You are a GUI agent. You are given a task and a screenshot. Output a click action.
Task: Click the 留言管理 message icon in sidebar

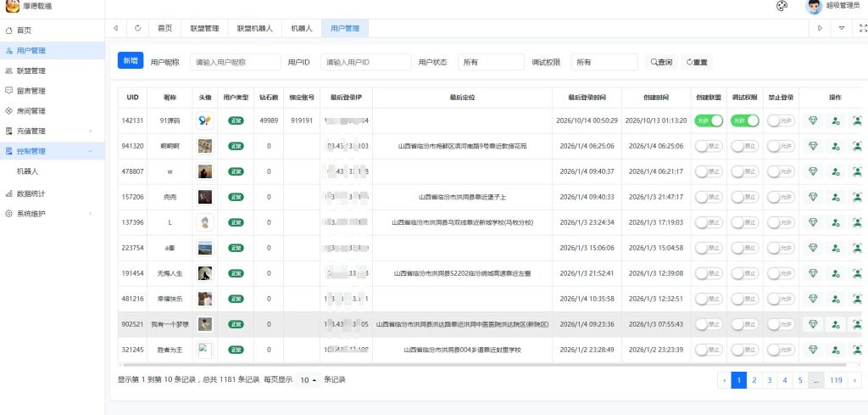(8, 90)
